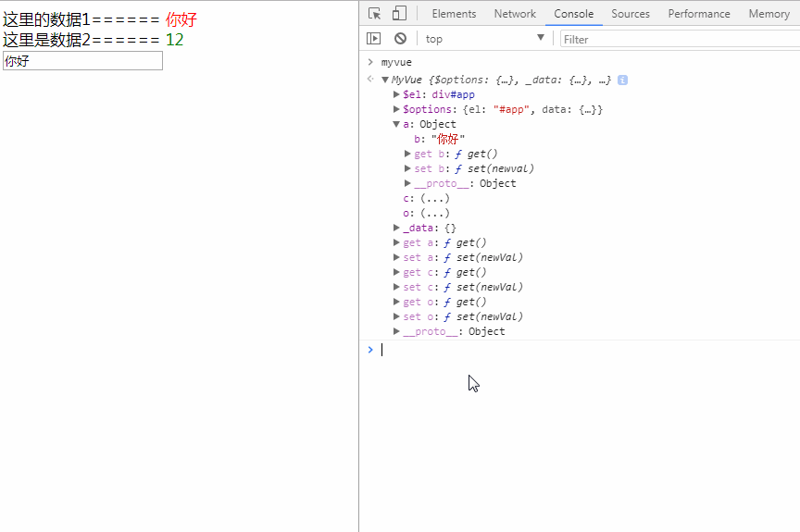Clear the console with the ban icon
800x532 pixels.
pyautogui.click(x=401, y=38)
